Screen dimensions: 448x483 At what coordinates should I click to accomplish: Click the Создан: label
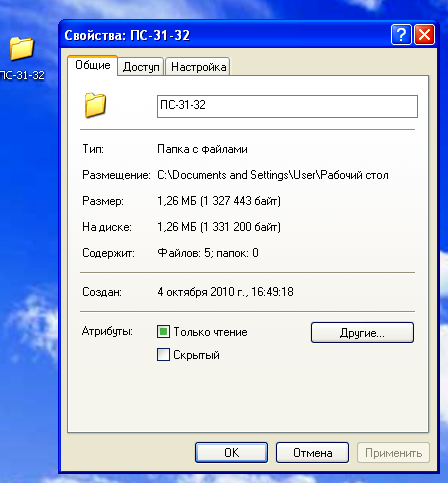(x=102, y=292)
